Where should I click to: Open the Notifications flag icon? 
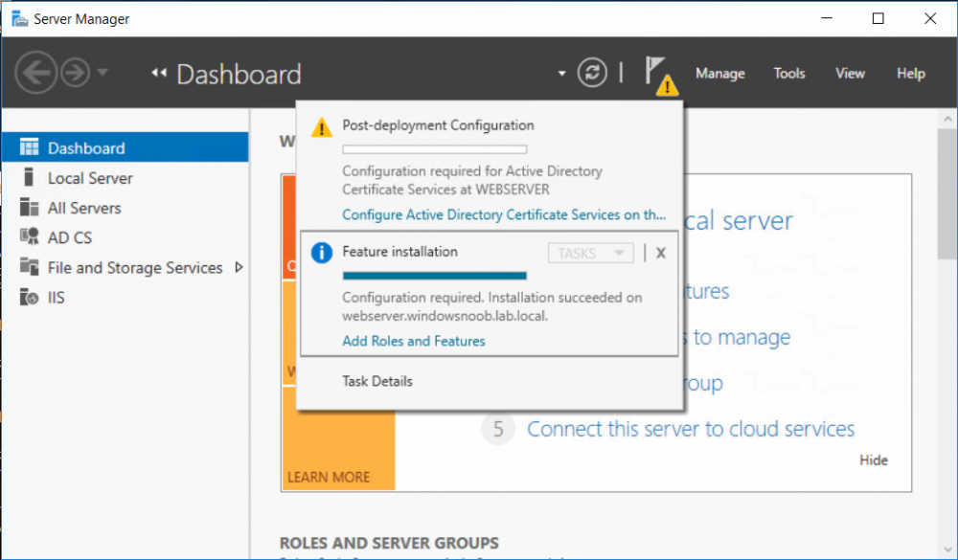(660, 75)
